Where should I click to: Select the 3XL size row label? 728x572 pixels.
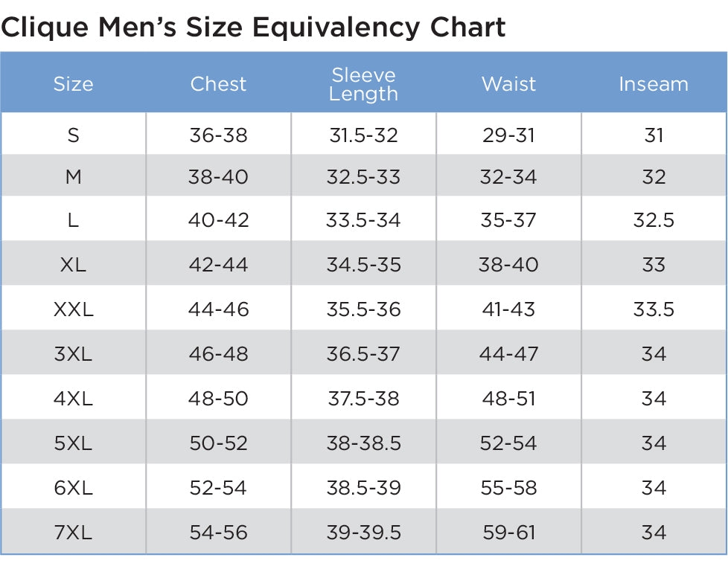pyautogui.click(x=73, y=354)
